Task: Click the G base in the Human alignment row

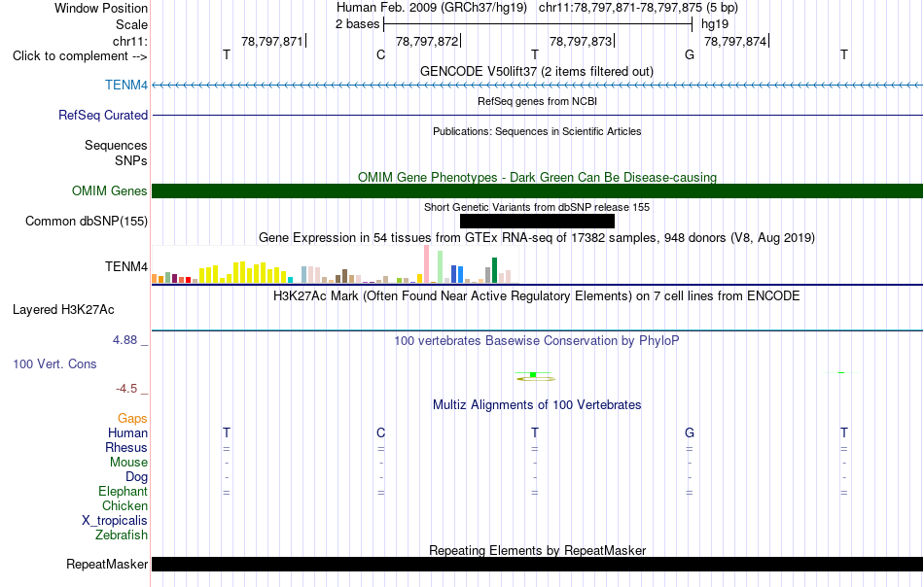Action: (690, 432)
